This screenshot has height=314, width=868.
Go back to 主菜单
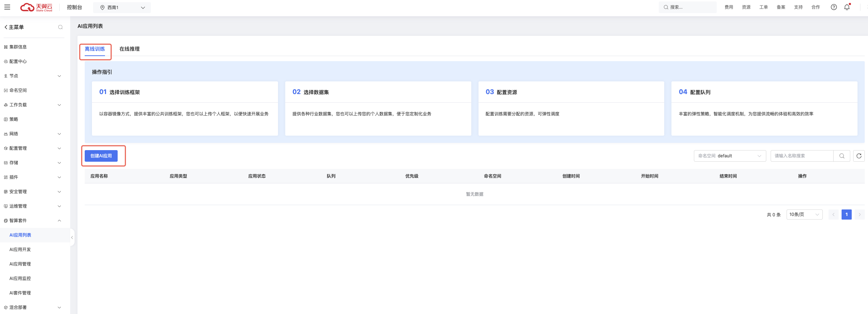(14, 27)
